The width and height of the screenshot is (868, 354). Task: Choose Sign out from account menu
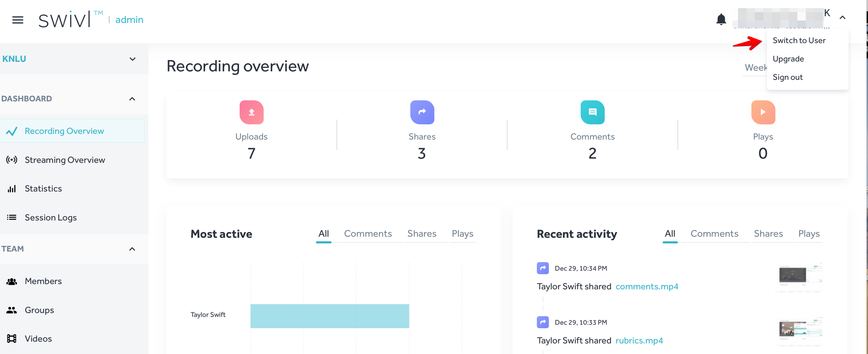[x=787, y=77]
